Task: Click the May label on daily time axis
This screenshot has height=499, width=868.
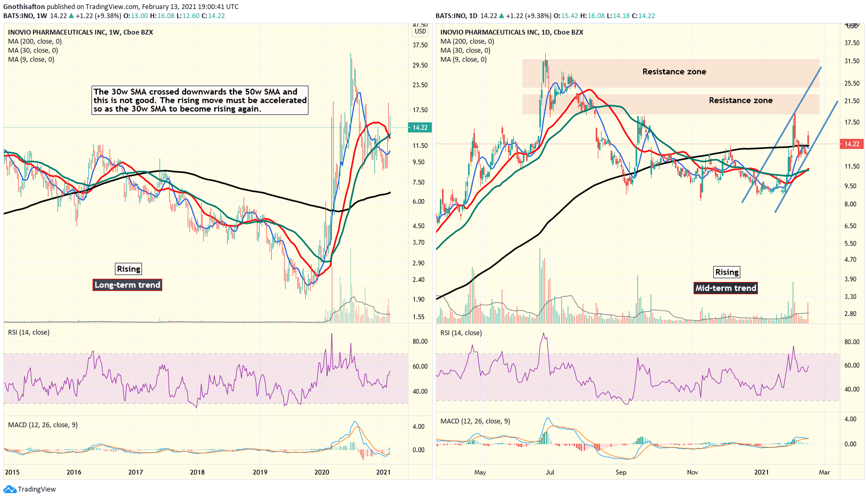Action: (480, 472)
